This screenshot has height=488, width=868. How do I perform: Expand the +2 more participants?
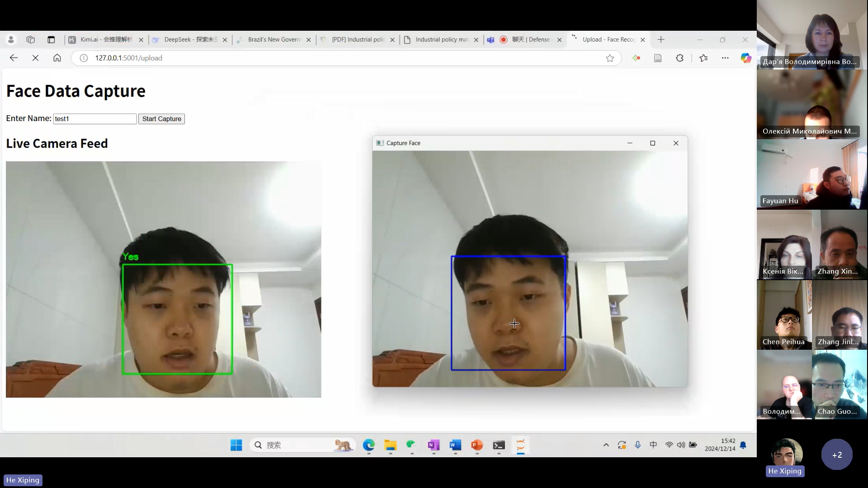pyautogui.click(x=837, y=455)
